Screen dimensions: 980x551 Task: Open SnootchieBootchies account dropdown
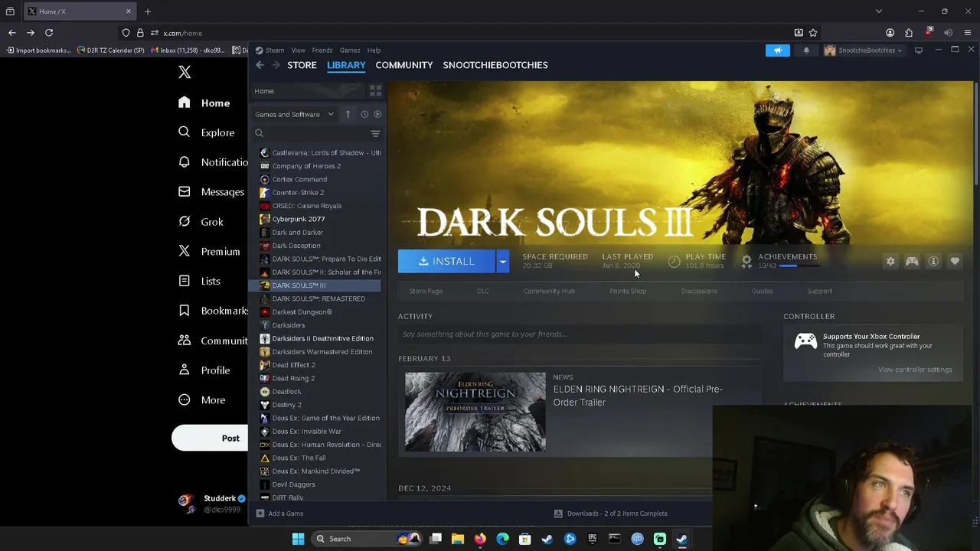point(863,51)
